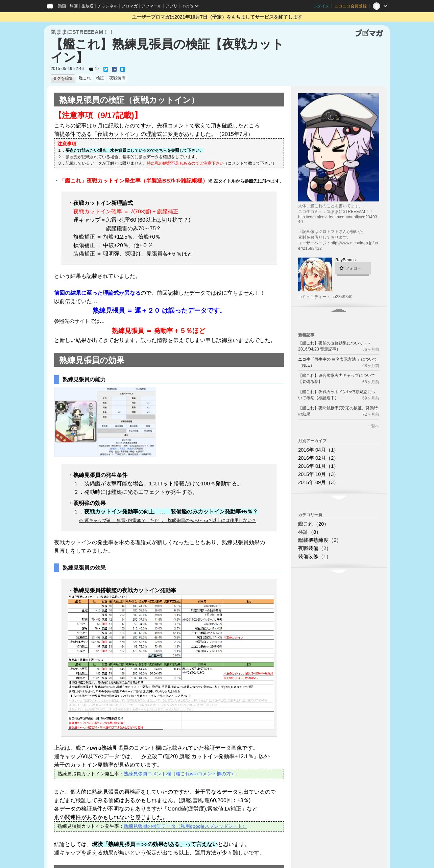Viewport: 434px width, 868px height.
Task: Open category 艦載機熟練度 (2)
Action: click(x=319, y=540)
